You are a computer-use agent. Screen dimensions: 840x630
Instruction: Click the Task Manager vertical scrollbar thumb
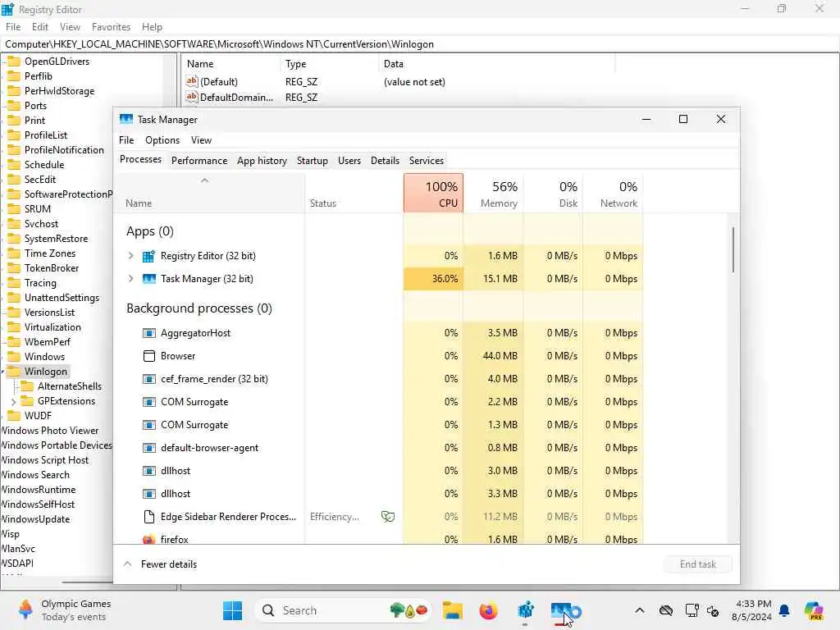(x=733, y=249)
